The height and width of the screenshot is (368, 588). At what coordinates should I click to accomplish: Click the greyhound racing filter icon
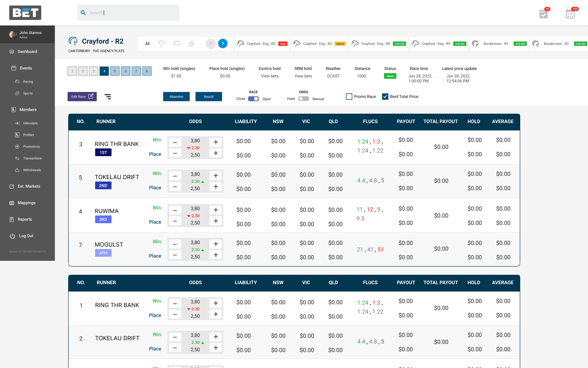162,43
